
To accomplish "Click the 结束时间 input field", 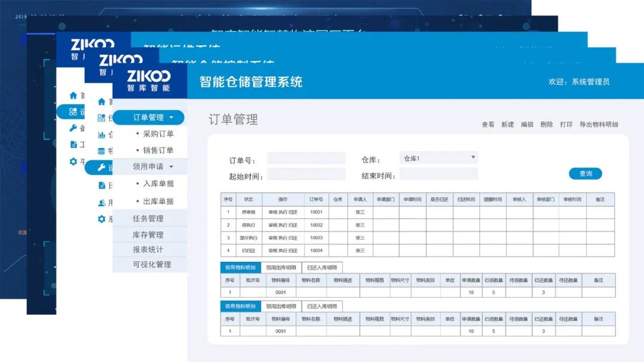I will [x=438, y=174].
